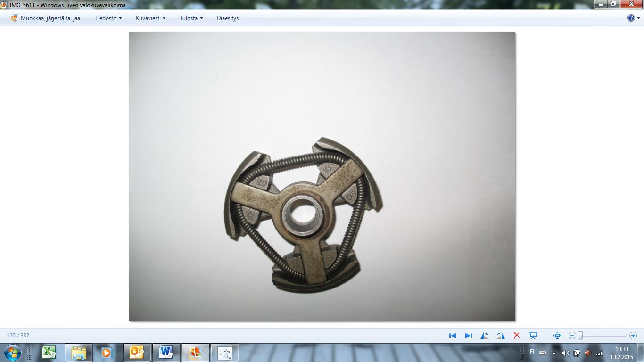
Task: Restore down the Photo Gallery window
Action: (613, 4)
